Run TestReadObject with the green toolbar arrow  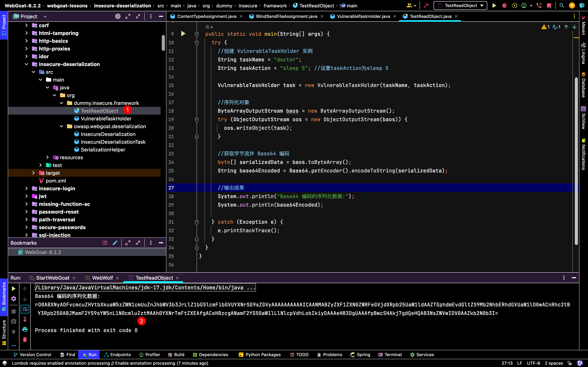[x=494, y=6]
